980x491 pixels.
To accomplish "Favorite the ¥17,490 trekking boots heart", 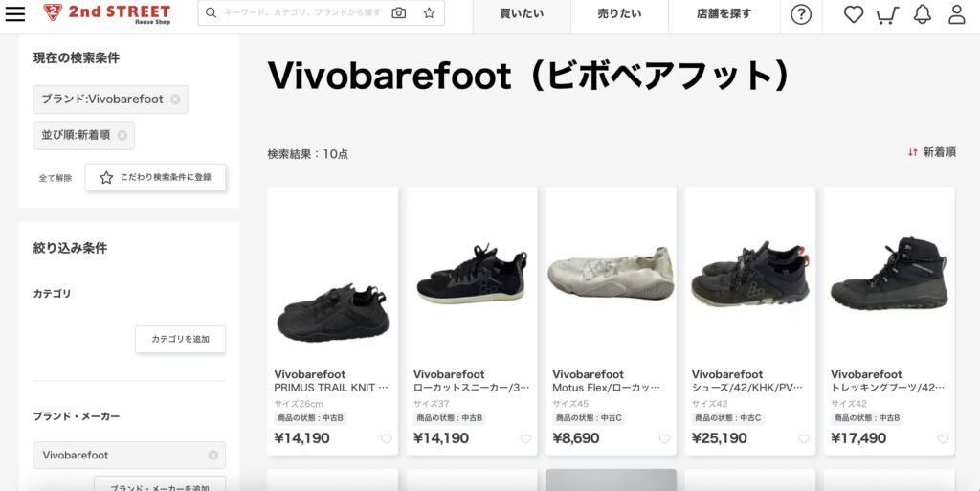I will 943,438.
